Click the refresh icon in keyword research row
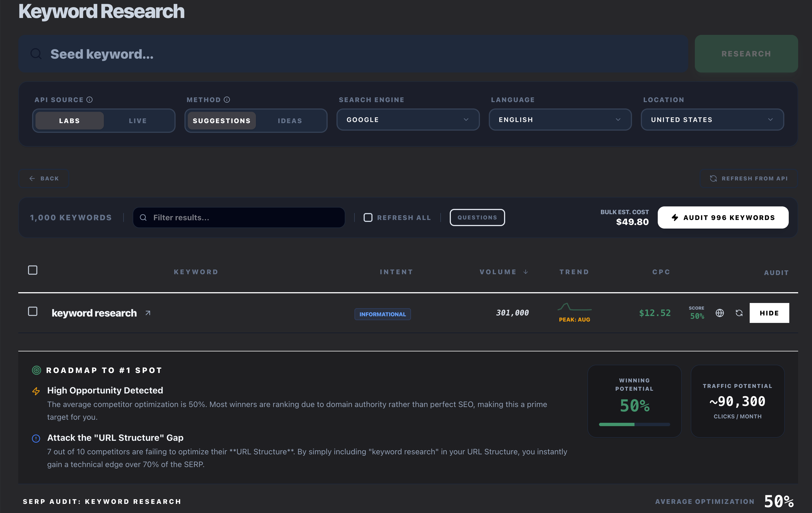Image resolution: width=812 pixels, height=513 pixels. (739, 313)
